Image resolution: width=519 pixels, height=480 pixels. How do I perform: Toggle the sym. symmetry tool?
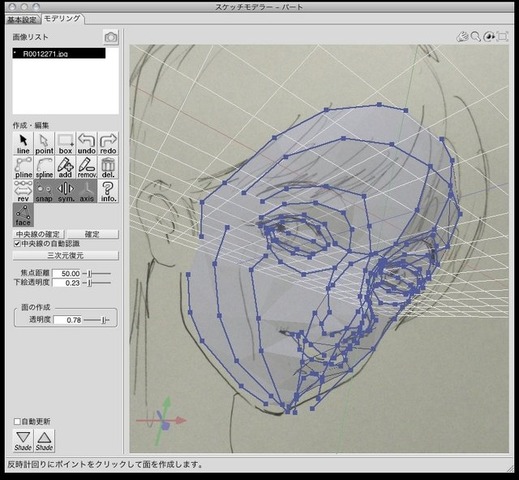pos(66,192)
